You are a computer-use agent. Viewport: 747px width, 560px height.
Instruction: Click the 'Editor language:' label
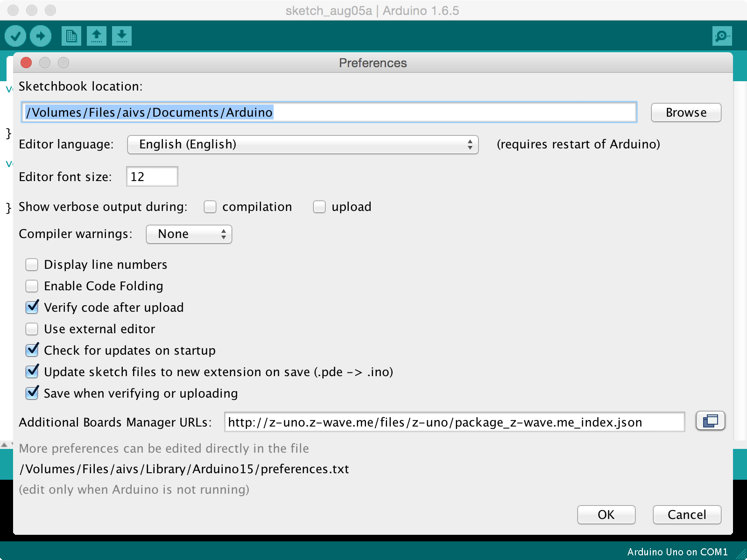[x=66, y=144]
